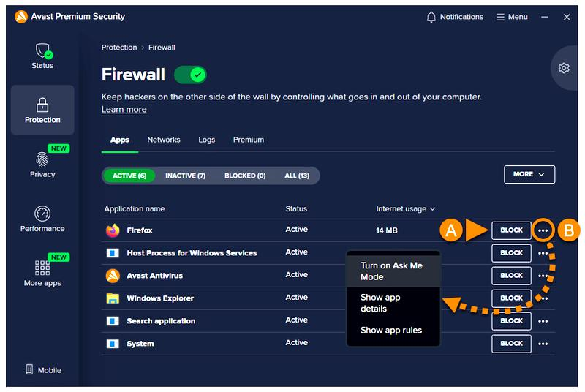585x392 pixels.
Task: Click Host Process for Windows Services icon
Action: click(x=113, y=253)
